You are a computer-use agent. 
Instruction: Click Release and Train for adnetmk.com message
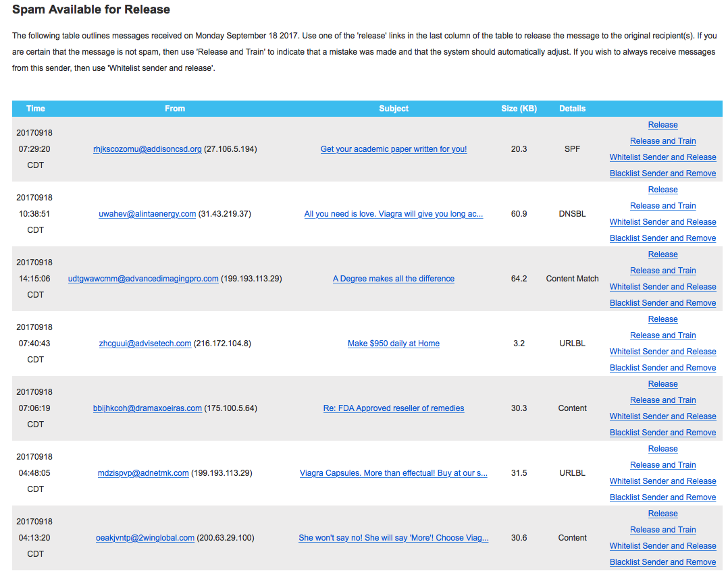(662, 466)
